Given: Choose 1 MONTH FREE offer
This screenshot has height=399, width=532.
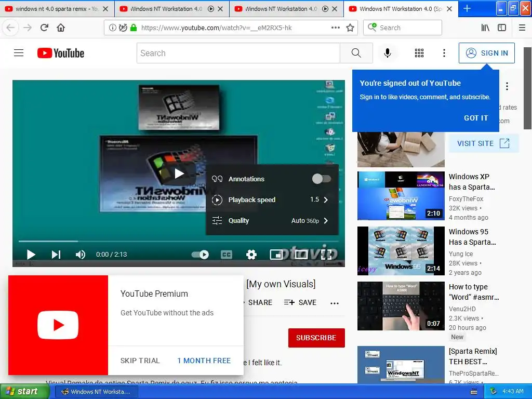Looking at the screenshot, I should pos(204,361).
